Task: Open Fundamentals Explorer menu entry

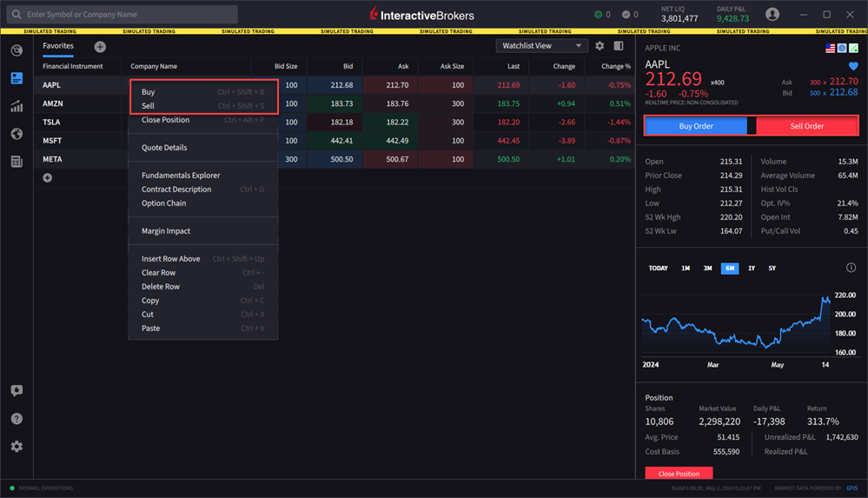Action: click(x=202, y=175)
